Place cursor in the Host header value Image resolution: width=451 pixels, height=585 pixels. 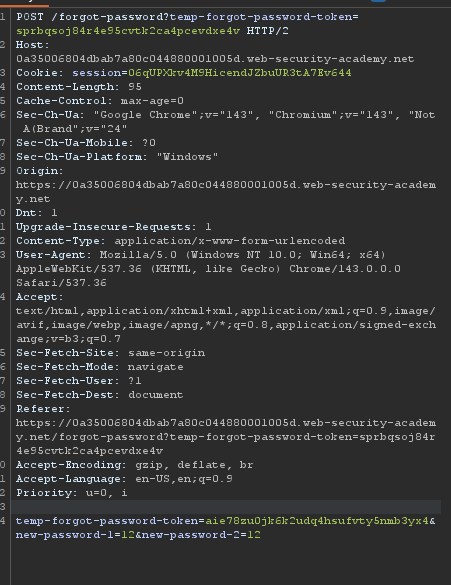(x=215, y=59)
